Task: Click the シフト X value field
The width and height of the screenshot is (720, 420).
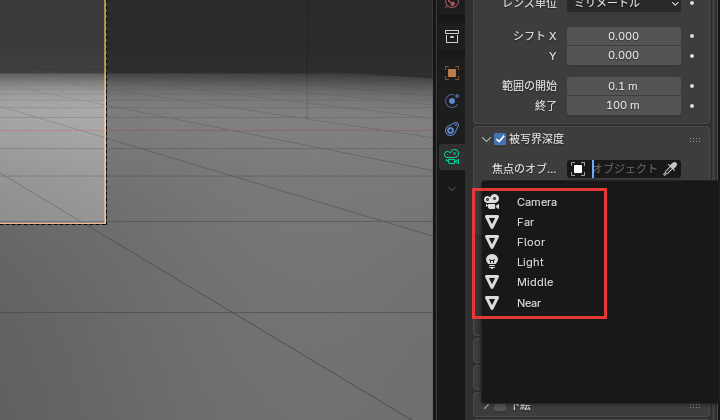Action: (624, 36)
